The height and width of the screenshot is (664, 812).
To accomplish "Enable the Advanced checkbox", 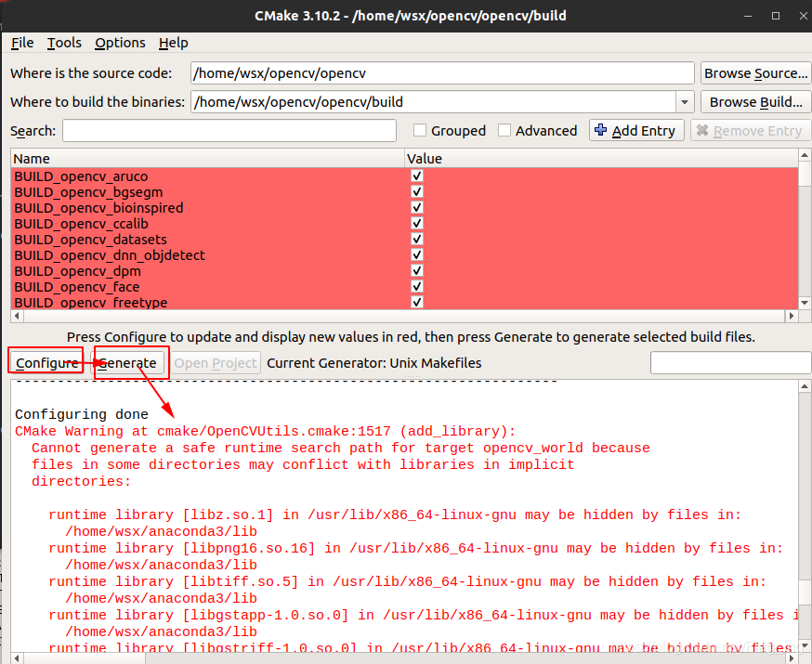I will click(x=504, y=130).
